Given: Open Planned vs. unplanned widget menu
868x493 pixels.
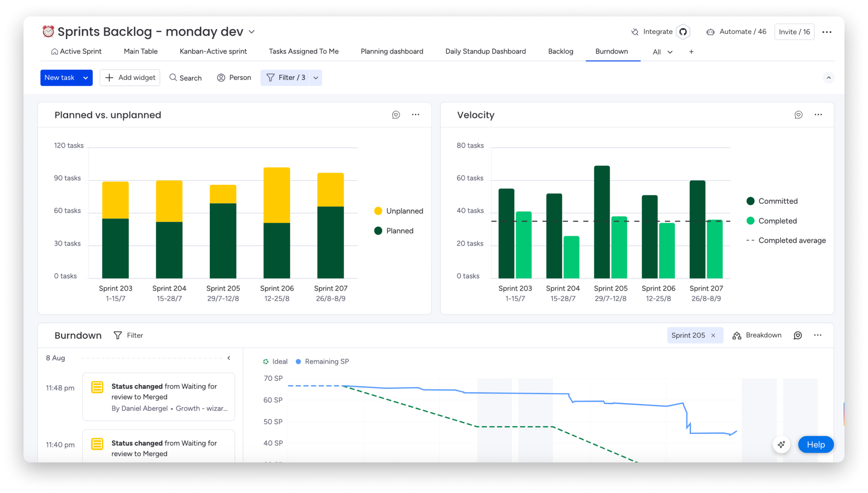Looking at the screenshot, I should 416,115.
